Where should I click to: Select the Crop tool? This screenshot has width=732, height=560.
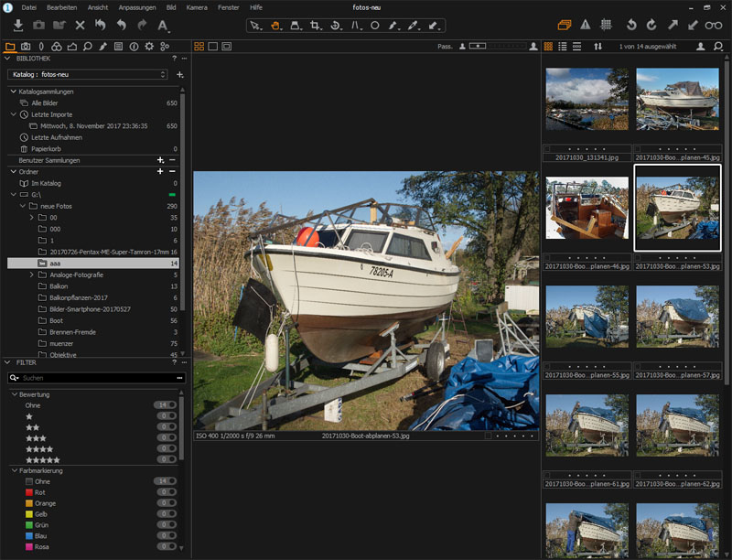coord(316,26)
